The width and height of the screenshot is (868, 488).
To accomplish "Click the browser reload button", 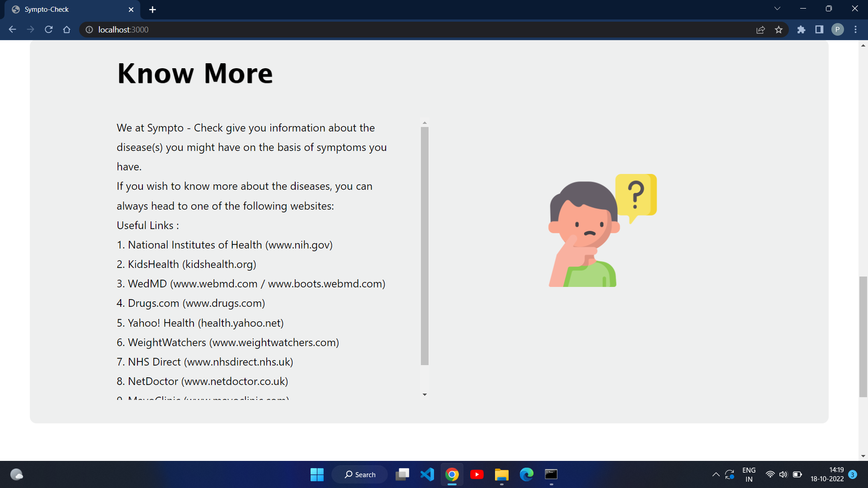I will pos(49,30).
